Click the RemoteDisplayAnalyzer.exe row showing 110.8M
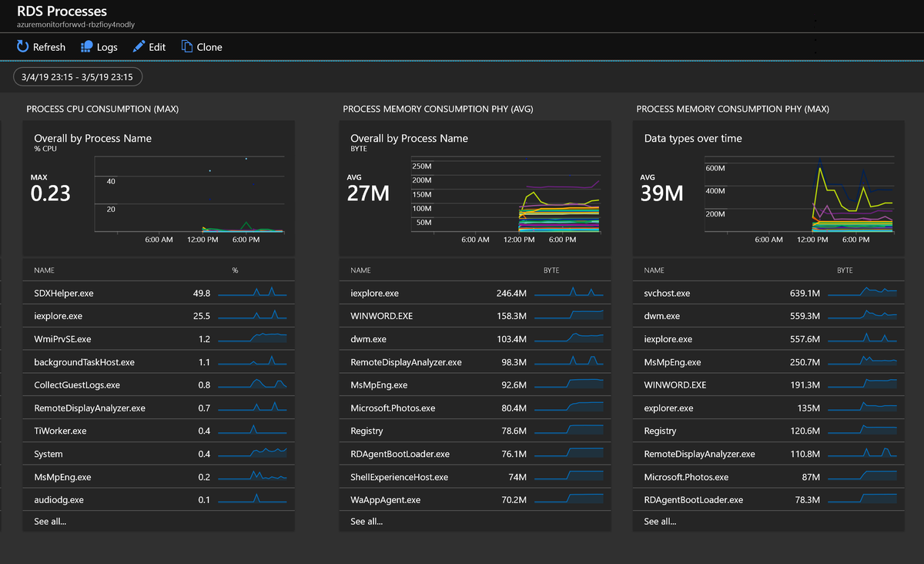The height and width of the screenshot is (564, 924). click(768, 454)
